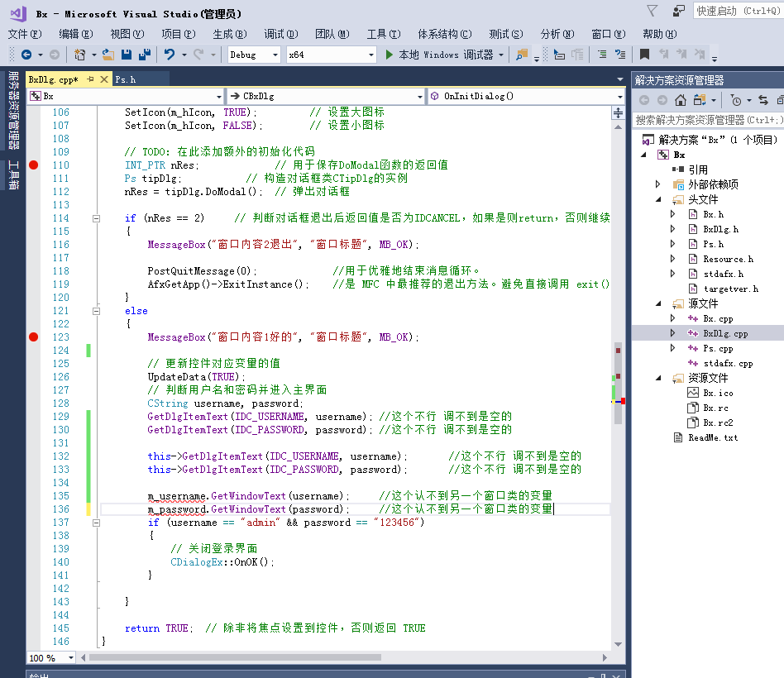Toggle breakpoint on line 110

coord(34,165)
